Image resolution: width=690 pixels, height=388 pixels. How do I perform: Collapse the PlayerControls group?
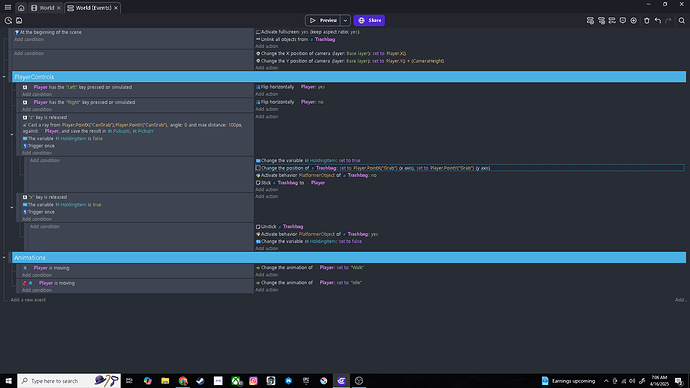tap(4, 77)
